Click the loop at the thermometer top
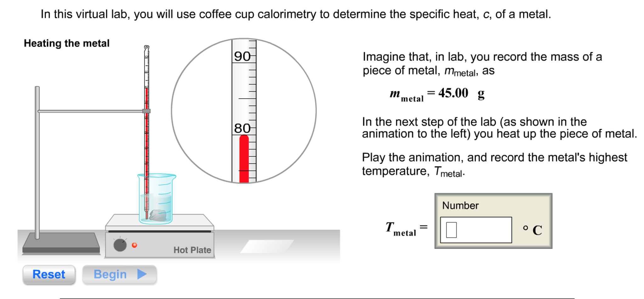Screen dimensions: 644x299 point(147,48)
